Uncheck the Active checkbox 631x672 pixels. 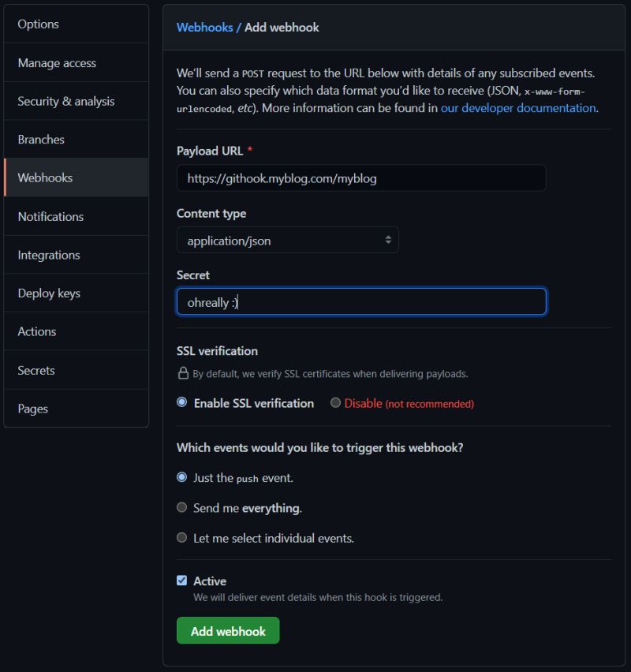pyautogui.click(x=181, y=580)
